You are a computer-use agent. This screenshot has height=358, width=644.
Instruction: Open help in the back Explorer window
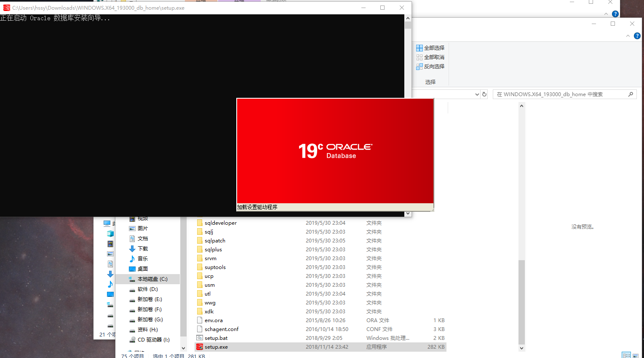tap(615, 14)
